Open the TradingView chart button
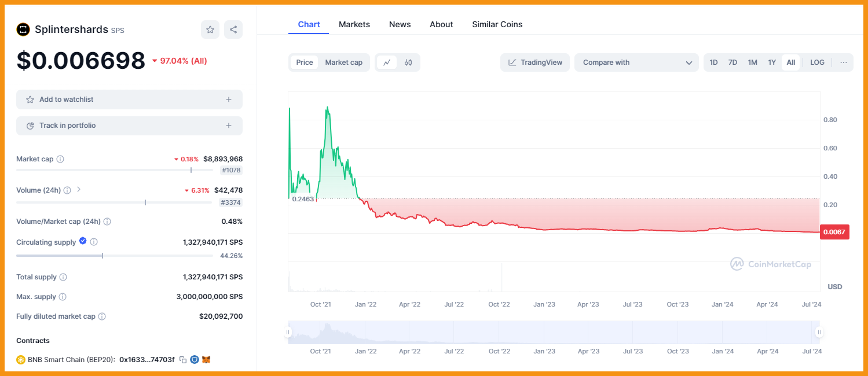 535,62
